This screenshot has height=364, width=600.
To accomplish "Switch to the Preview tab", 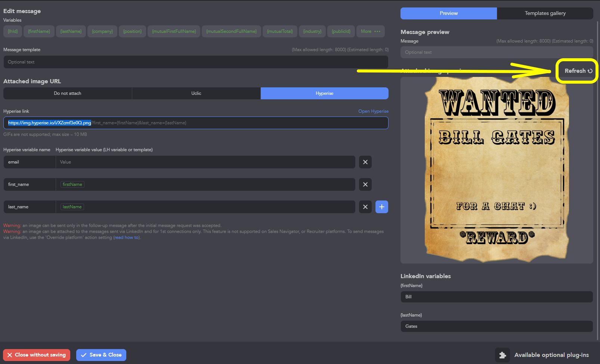I will (449, 13).
